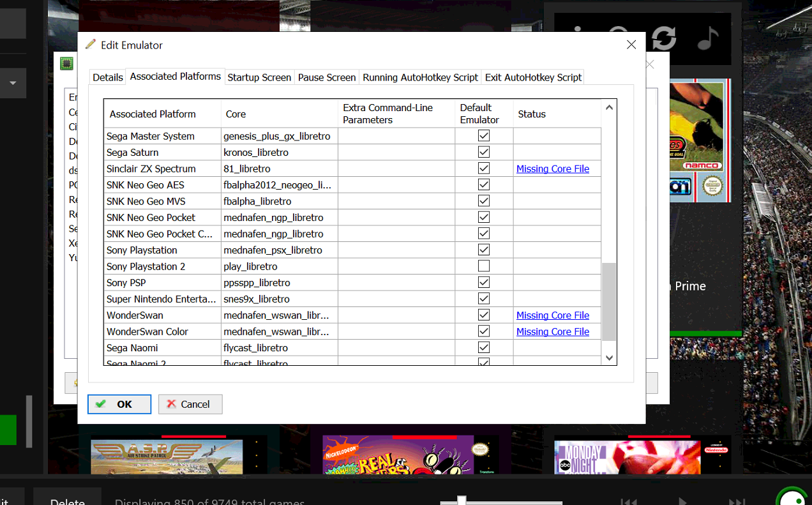This screenshot has width=812, height=505.
Task: Toggle Default Emulator checkbox for WonderSwan Color
Action: point(484,331)
